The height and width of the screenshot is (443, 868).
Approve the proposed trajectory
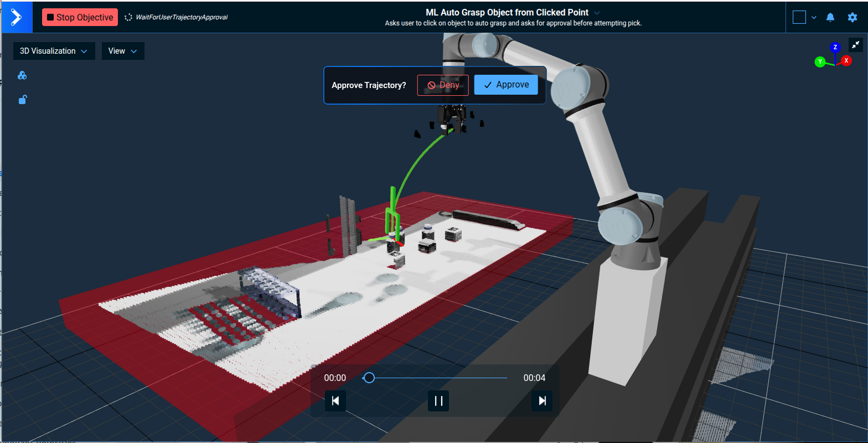click(506, 85)
